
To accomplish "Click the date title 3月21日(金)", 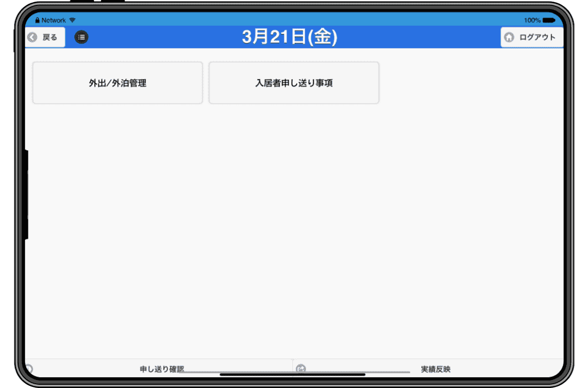I will (290, 37).
